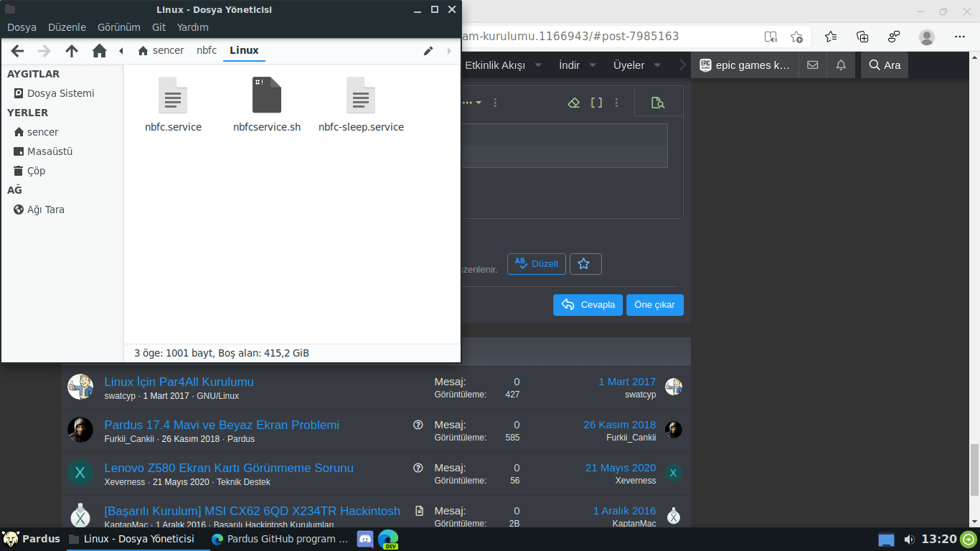Click the volume speaker tray icon

coord(909,540)
